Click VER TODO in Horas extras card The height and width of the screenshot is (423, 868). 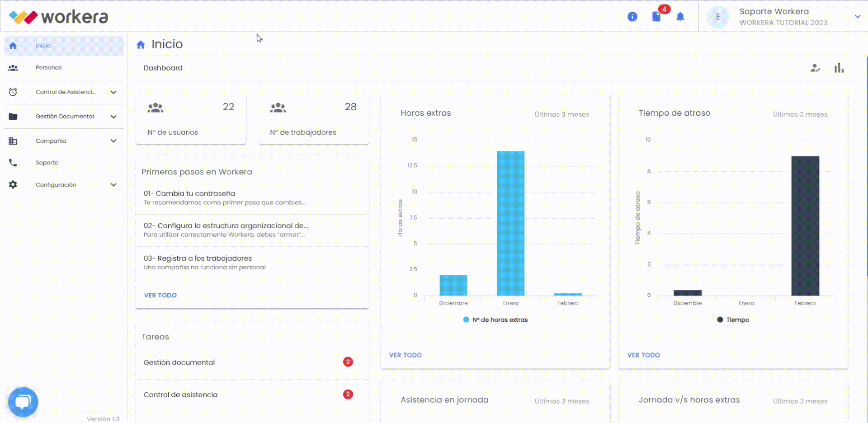(405, 355)
